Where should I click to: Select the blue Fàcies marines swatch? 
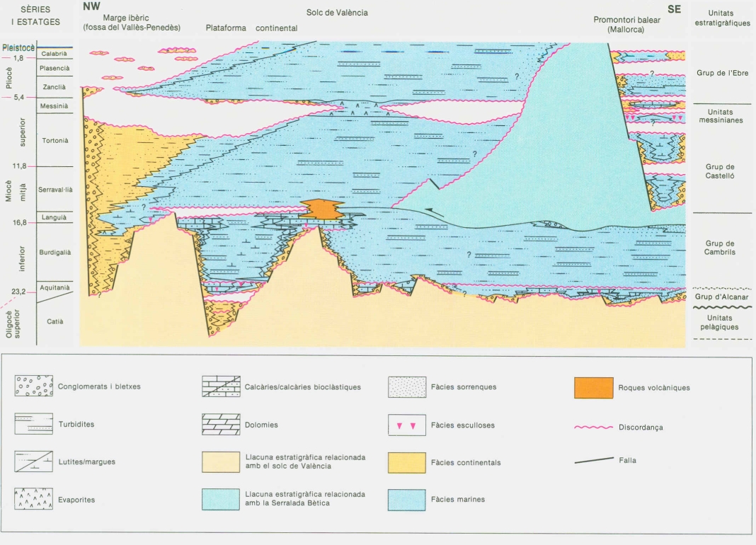point(407,499)
